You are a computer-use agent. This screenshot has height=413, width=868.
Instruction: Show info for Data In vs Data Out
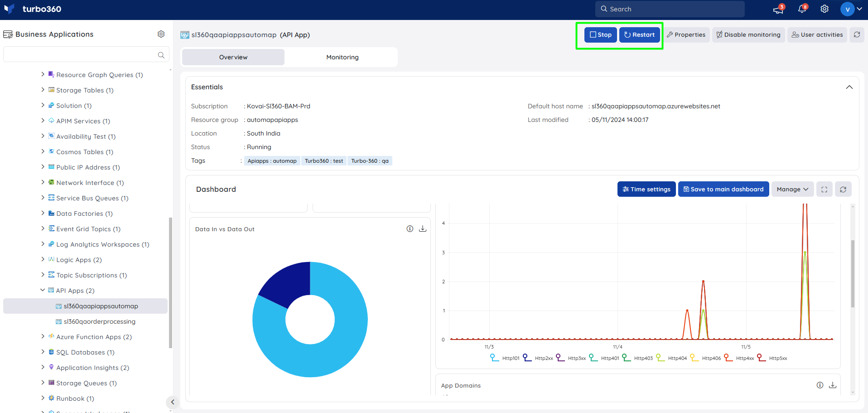pyautogui.click(x=410, y=229)
